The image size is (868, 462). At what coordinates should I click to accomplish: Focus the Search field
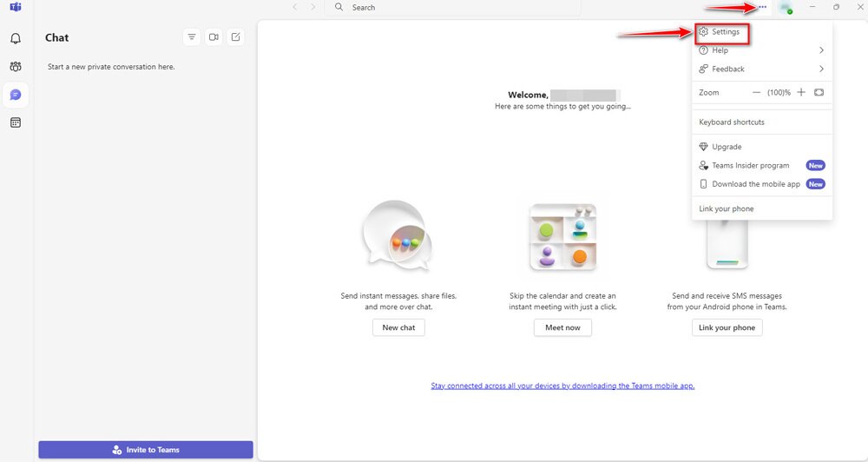pos(453,7)
